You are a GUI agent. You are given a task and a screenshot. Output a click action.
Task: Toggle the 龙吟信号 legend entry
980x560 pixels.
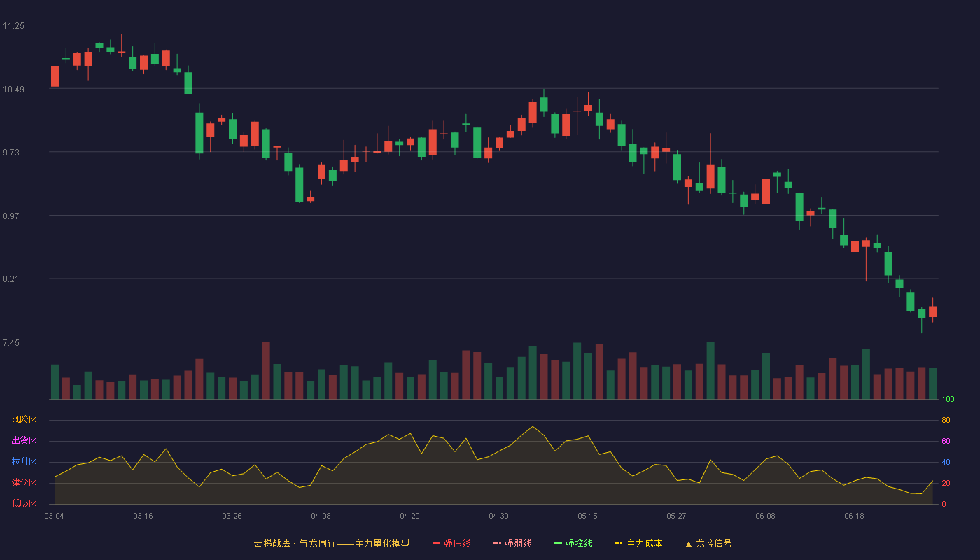(x=708, y=543)
